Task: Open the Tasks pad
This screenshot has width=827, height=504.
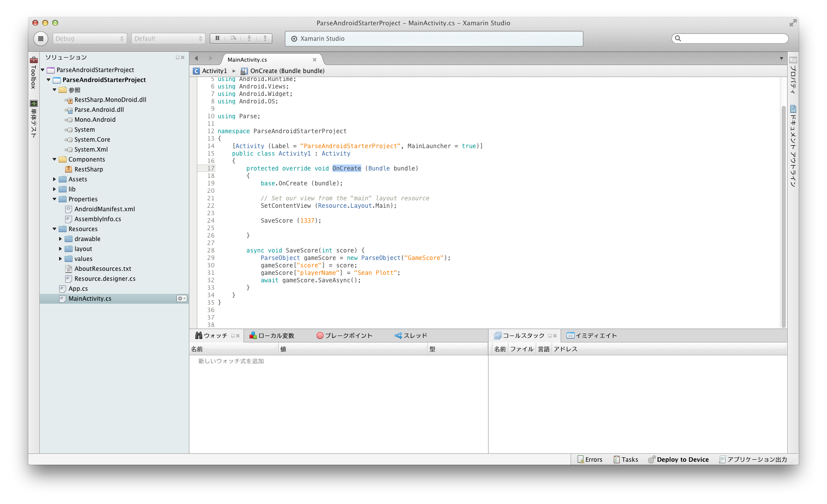Action: click(x=626, y=460)
